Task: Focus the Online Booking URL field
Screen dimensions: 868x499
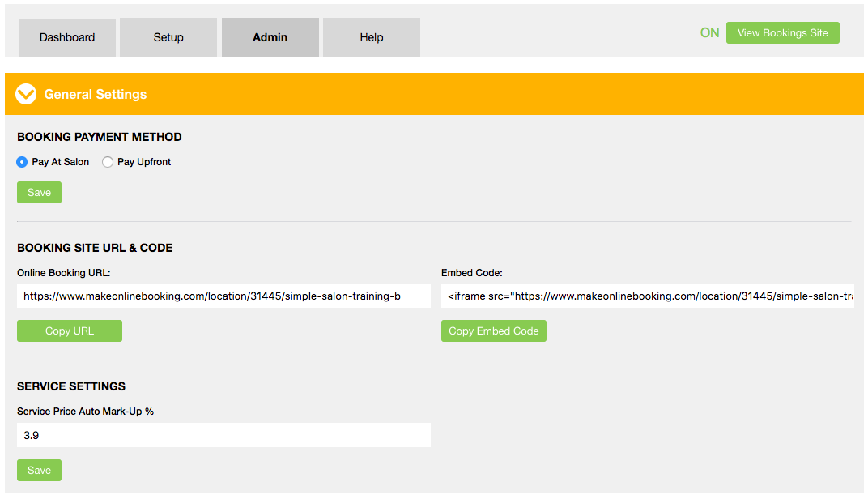Action: click(x=223, y=296)
